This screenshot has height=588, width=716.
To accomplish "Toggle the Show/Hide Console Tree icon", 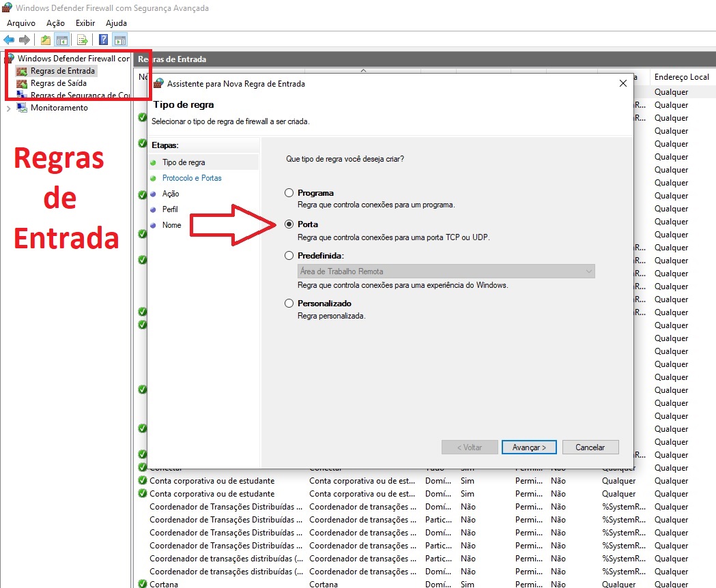I will (x=62, y=40).
